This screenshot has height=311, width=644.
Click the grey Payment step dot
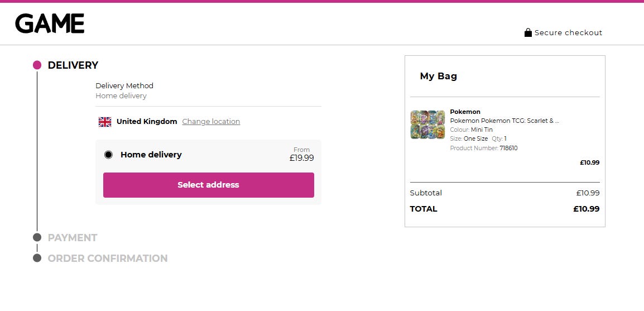tap(37, 237)
